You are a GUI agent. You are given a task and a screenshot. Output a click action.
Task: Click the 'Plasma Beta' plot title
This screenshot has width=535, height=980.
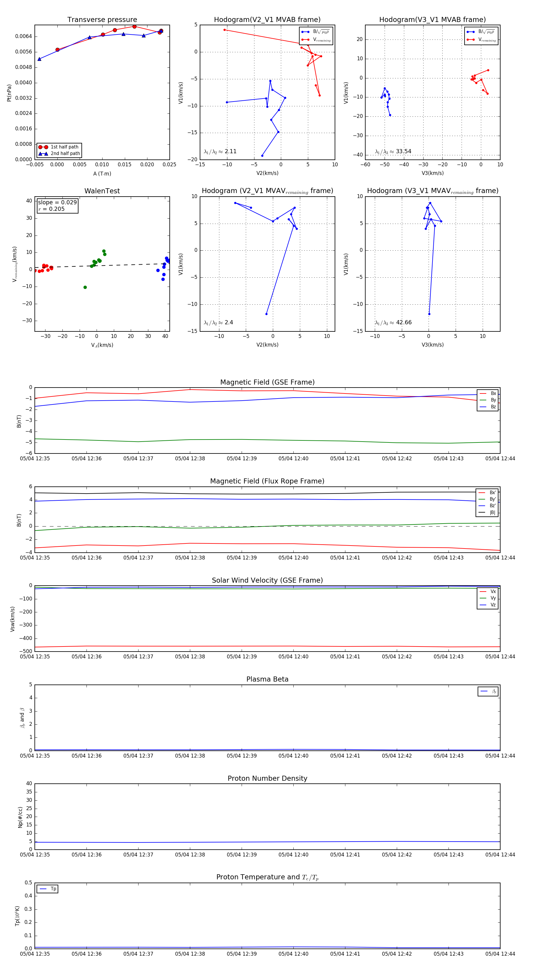[267, 679]
